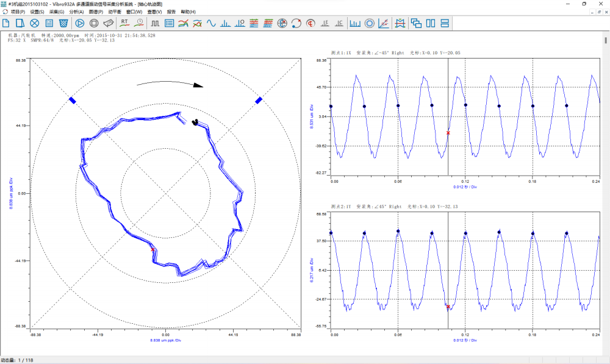610x364 pixels.
Task: Open the data list table icon
Action: [169, 23]
